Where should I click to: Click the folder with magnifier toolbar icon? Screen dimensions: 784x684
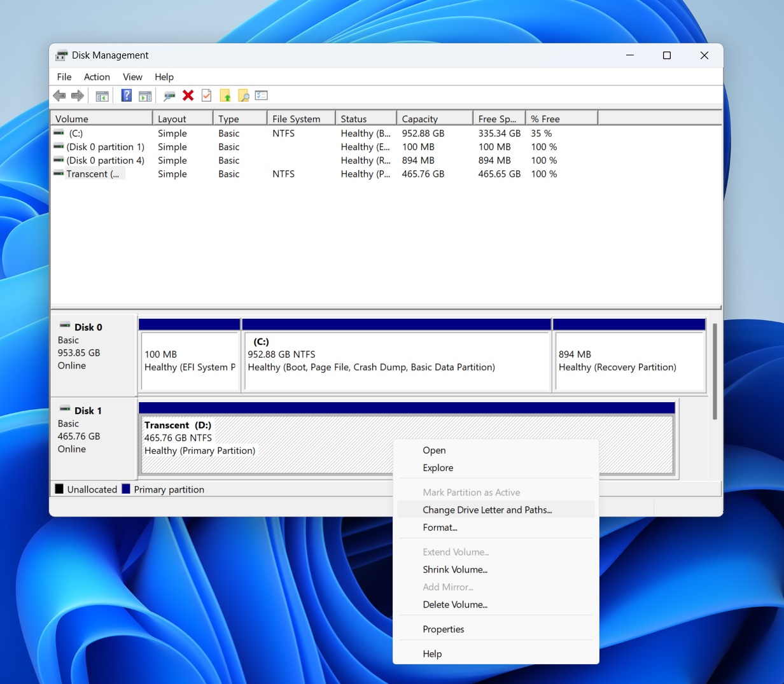(243, 95)
